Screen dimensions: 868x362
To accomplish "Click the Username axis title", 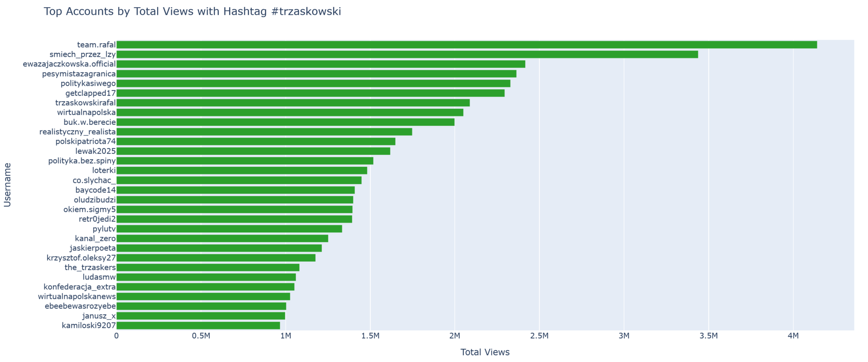I will tap(7, 185).
